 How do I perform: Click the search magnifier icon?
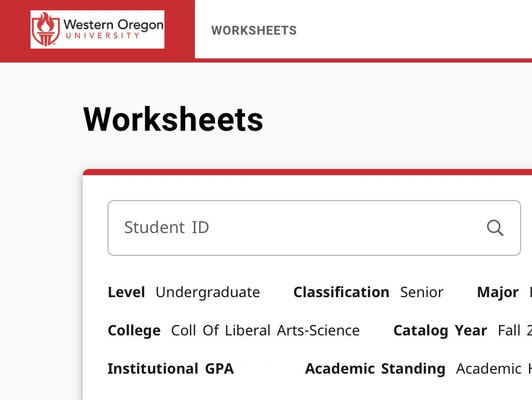tap(495, 227)
